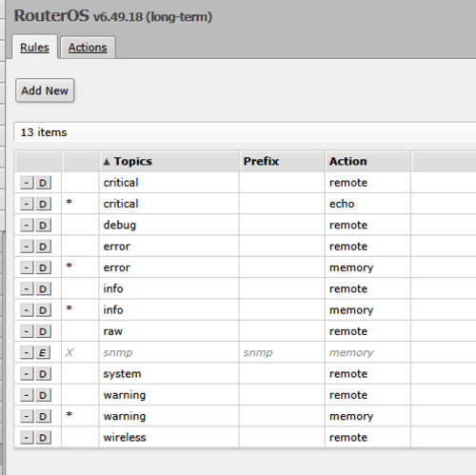Disable the critical echo rule using D
This screenshot has height=475, width=476.
point(43,204)
